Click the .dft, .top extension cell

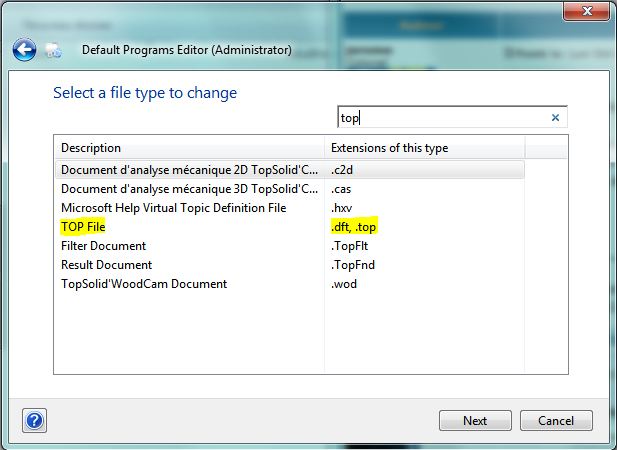[x=354, y=227]
